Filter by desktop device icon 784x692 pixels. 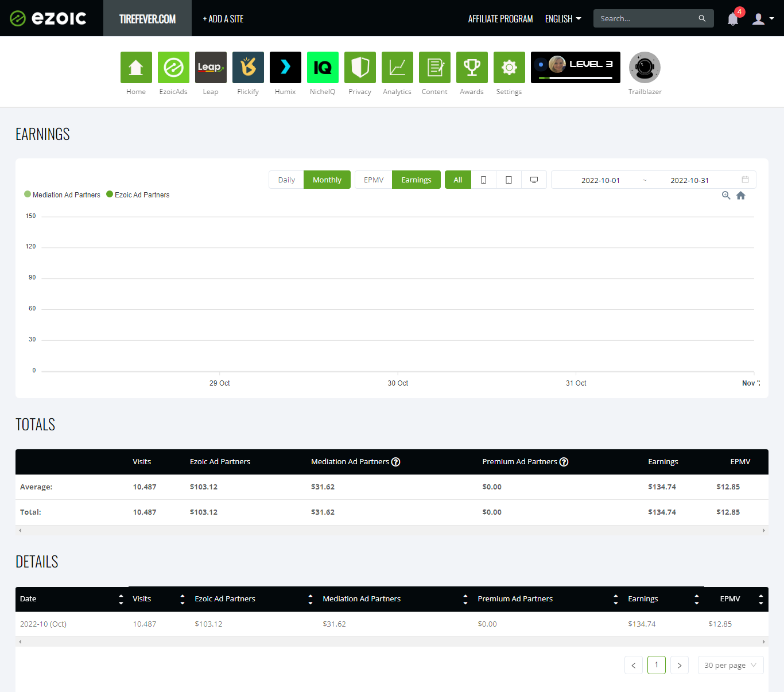534,180
